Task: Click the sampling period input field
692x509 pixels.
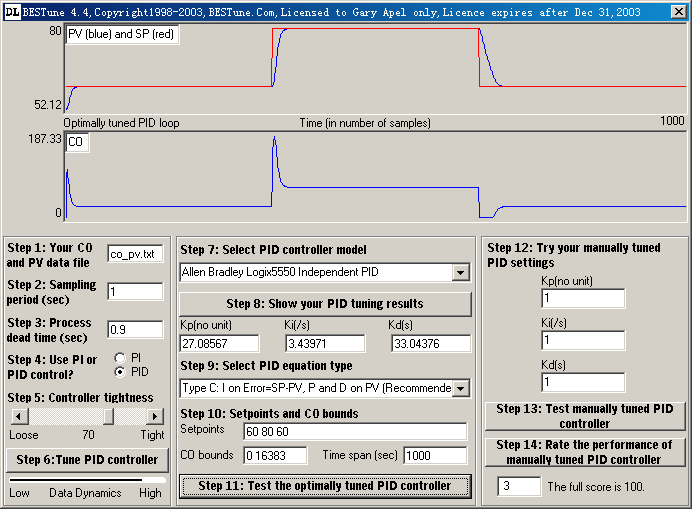Action: click(x=135, y=291)
